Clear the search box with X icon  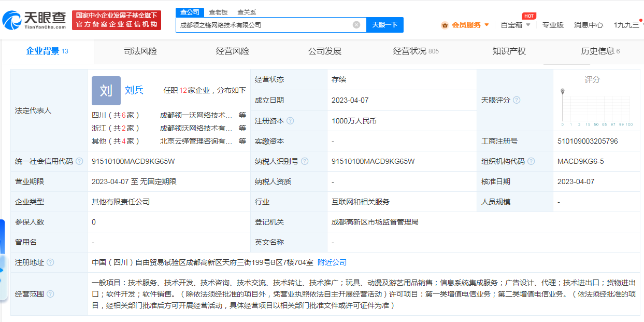pyautogui.click(x=356, y=25)
